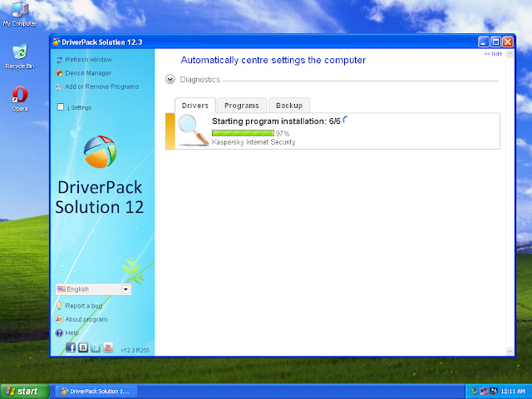Switch to the Backup tab
Screen dimensions: 532x399
[289, 106]
